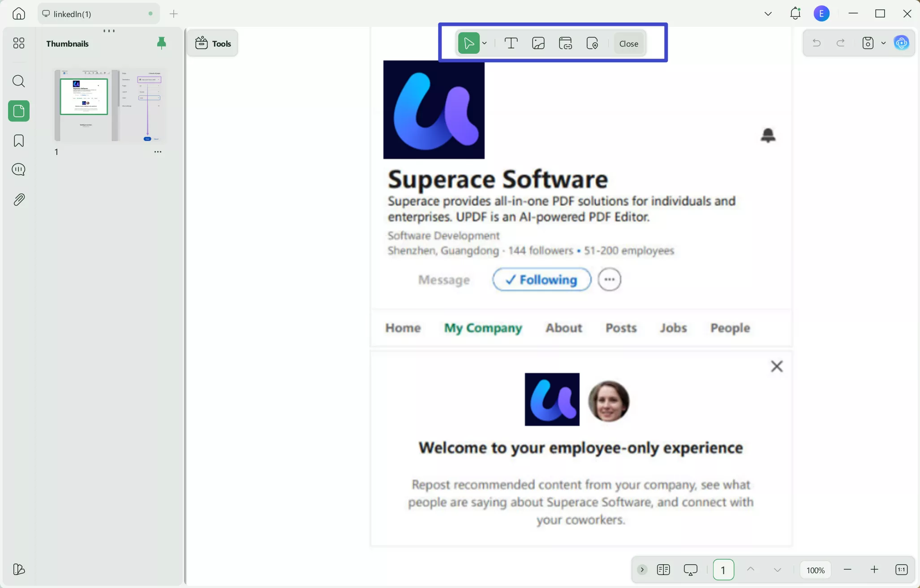Launch the UPDF AI assistant icon

(901, 43)
